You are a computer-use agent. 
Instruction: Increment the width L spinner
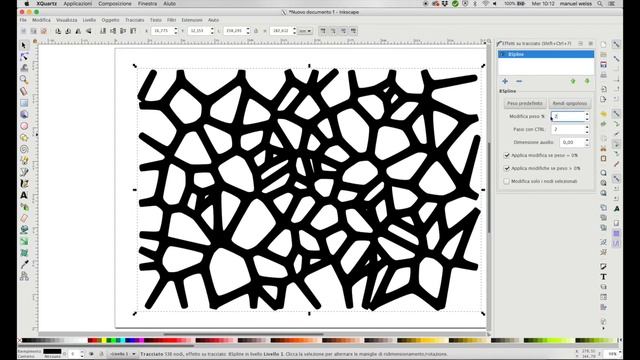click(x=248, y=29)
